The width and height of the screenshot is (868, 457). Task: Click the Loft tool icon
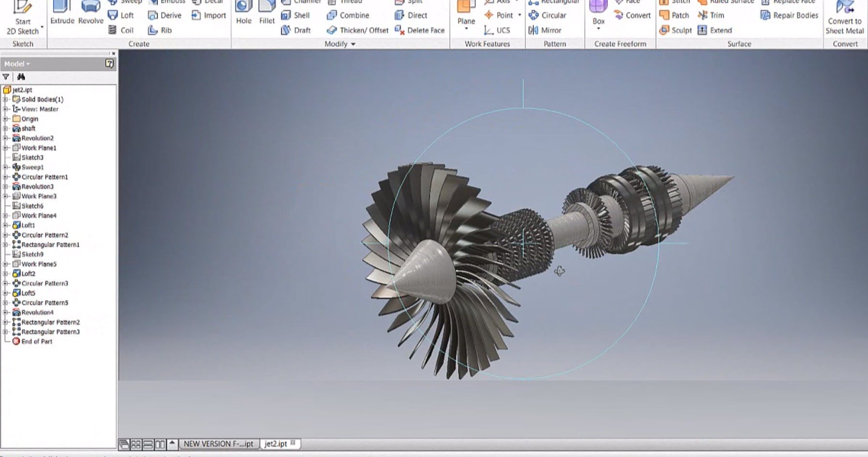(x=113, y=15)
